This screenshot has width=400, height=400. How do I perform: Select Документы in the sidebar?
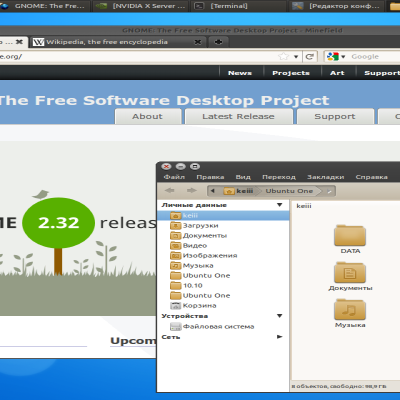coord(223,235)
